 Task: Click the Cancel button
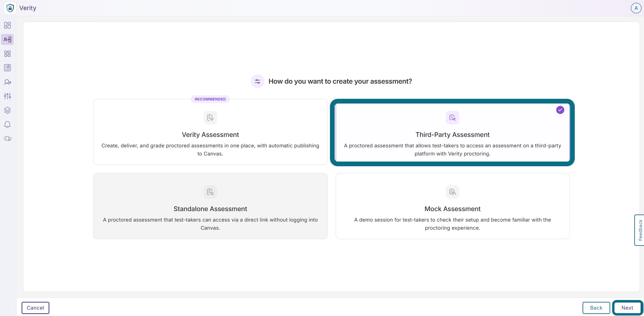35,308
